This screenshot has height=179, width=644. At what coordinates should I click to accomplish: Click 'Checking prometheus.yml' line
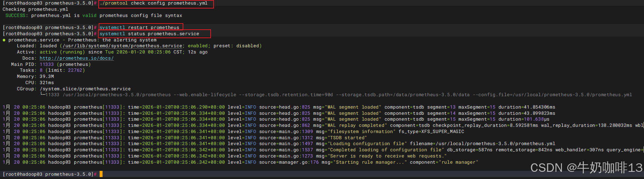point(35,9)
